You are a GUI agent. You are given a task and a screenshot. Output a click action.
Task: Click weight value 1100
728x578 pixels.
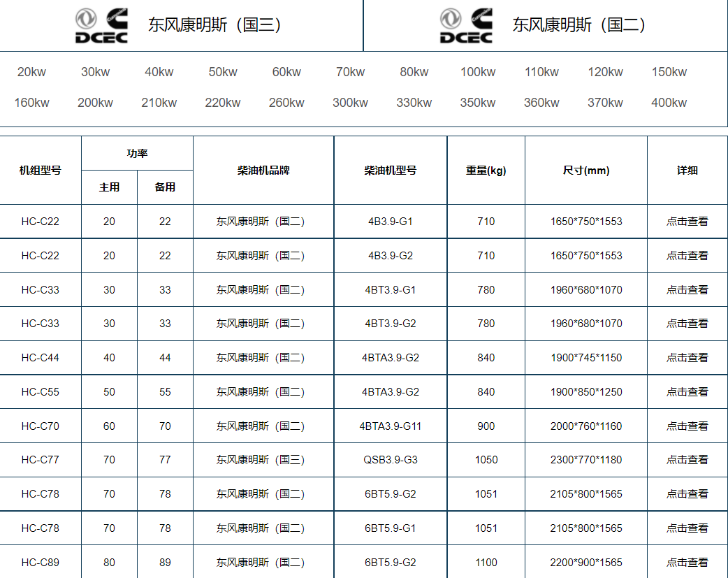(486, 563)
